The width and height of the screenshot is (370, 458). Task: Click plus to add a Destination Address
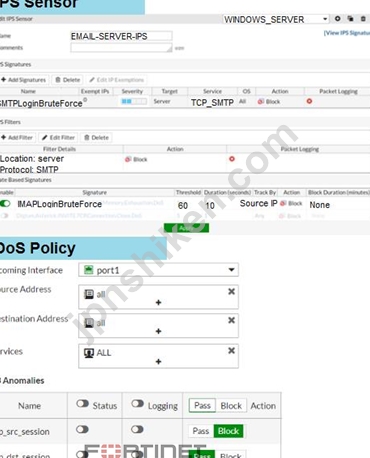[158, 331]
